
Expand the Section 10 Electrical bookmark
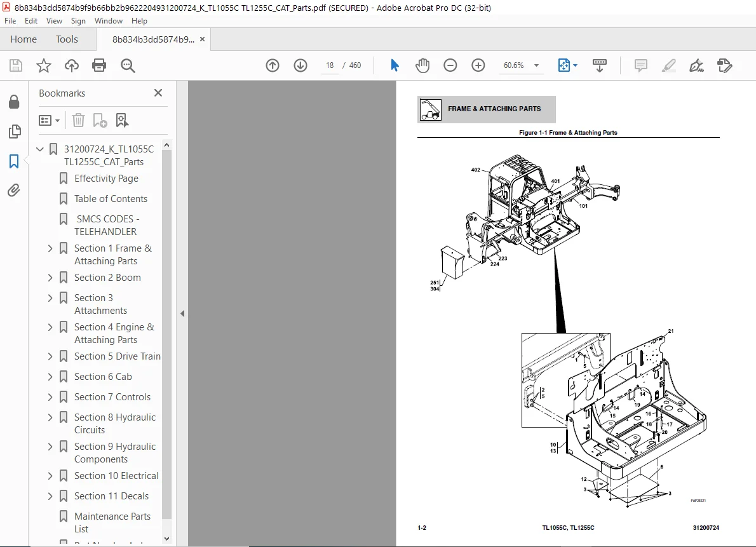(x=50, y=476)
